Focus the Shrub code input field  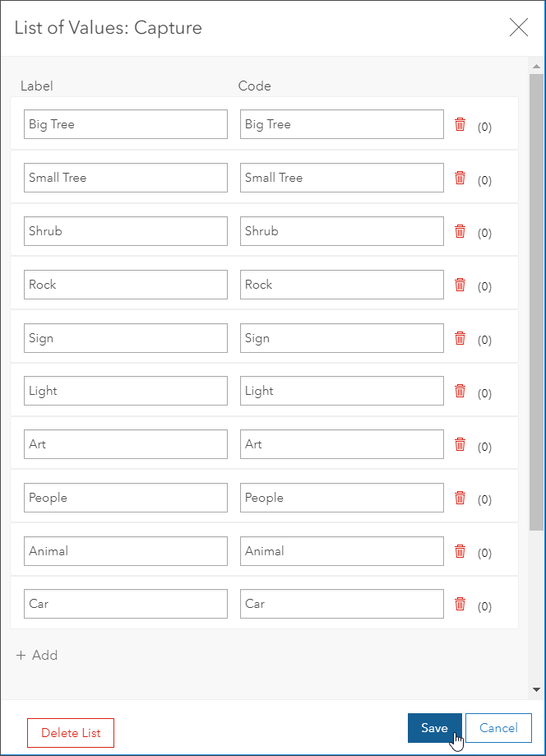(x=341, y=231)
